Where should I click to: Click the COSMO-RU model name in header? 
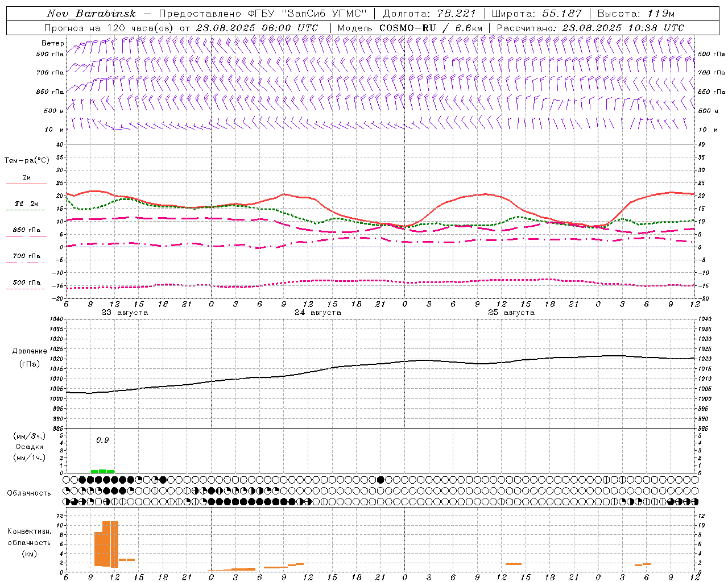coord(408,28)
